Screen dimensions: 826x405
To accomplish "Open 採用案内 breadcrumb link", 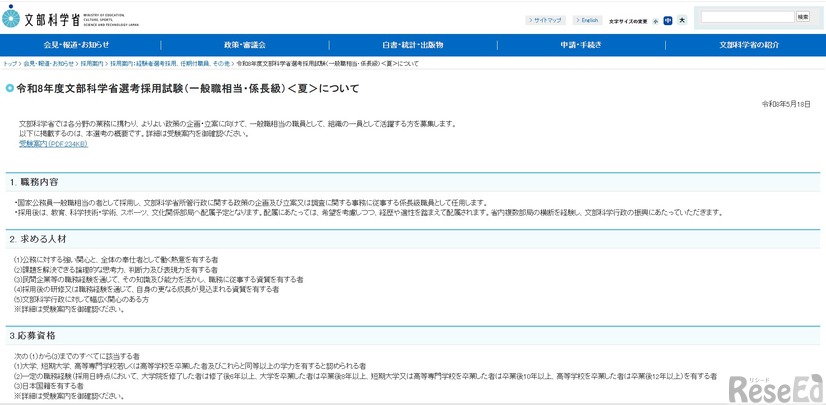I will [x=92, y=63].
